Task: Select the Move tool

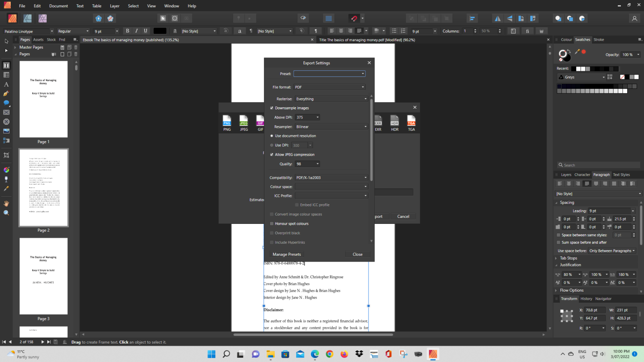Action: [6, 41]
